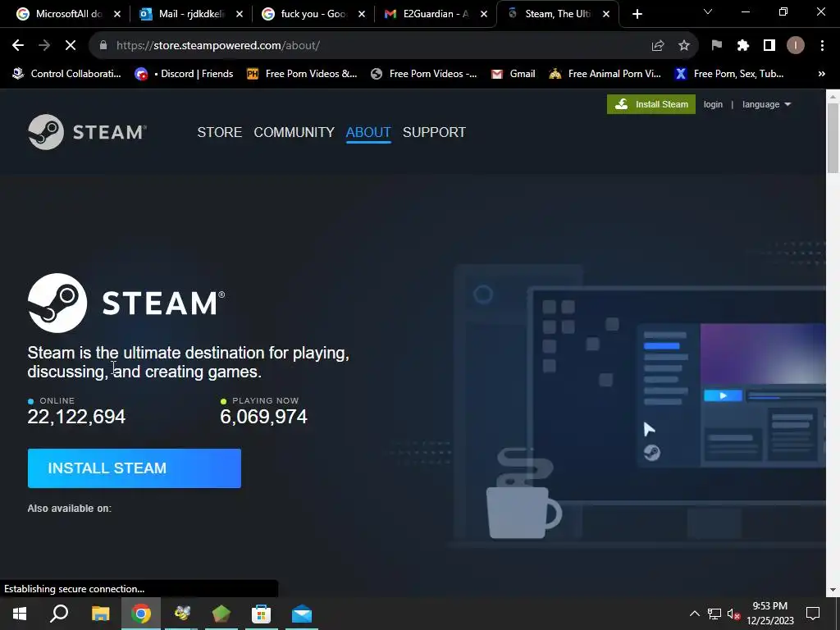840x630 pixels.
Task: Click the flag extension icon
Action: tap(716, 46)
